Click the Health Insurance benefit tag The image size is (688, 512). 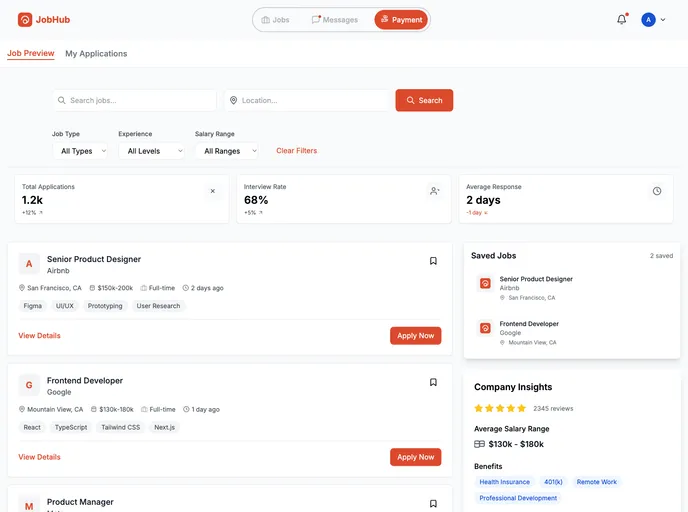tap(505, 482)
